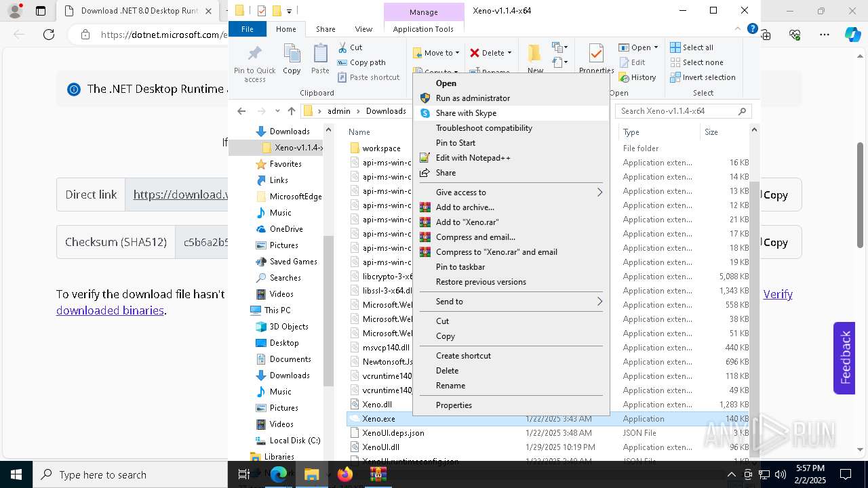The width and height of the screenshot is (868, 488).
Task: Click Copy button next to Checksum
Action: click(x=775, y=242)
